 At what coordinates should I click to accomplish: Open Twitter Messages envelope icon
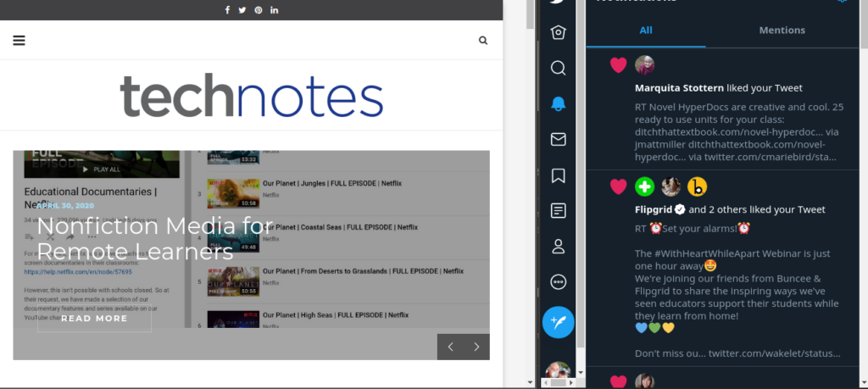click(558, 140)
